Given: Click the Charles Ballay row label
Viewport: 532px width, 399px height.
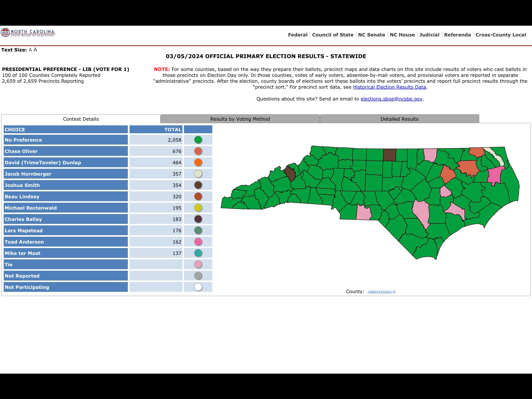Looking at the screenshot, I should (x=66, y=219).
